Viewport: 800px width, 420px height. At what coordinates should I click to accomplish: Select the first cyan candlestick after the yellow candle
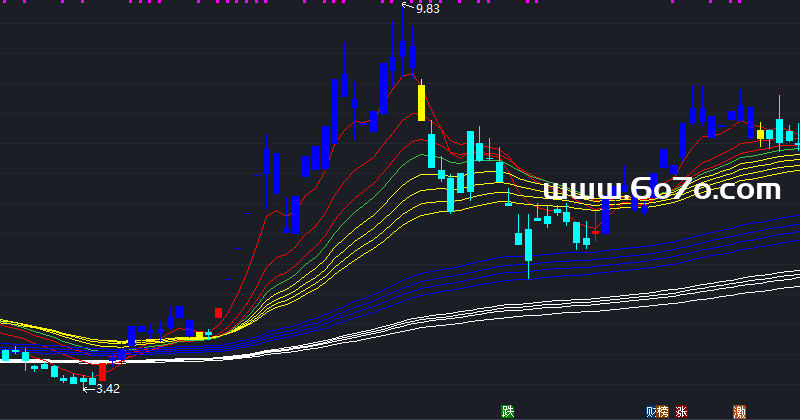(431, 150)
